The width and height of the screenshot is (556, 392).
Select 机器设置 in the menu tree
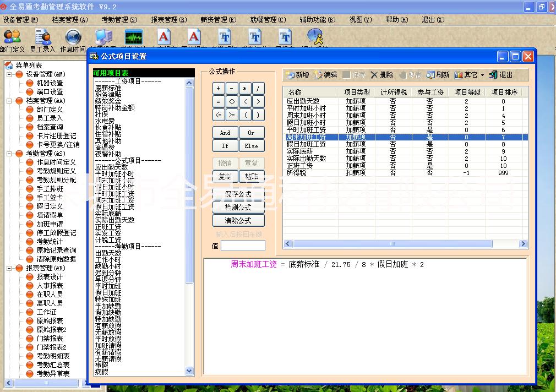(x=50, y=83)
